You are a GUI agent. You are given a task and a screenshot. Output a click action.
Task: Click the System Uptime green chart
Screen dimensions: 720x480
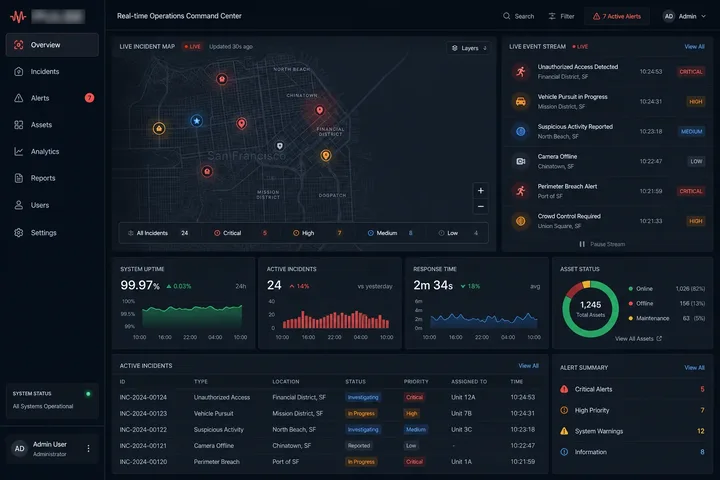(192, 316)
